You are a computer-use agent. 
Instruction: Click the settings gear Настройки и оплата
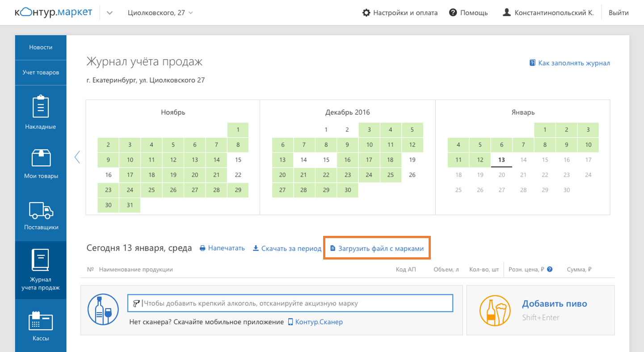pos(366,13)
